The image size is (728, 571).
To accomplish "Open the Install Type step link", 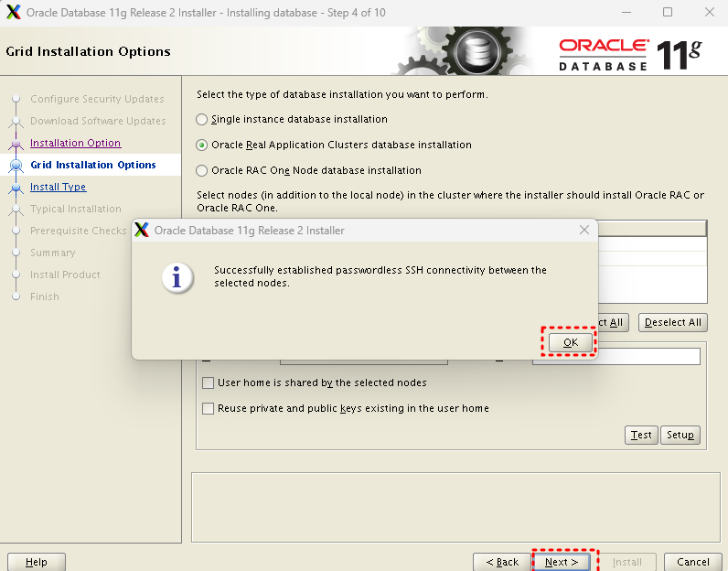I will (58, 187).
